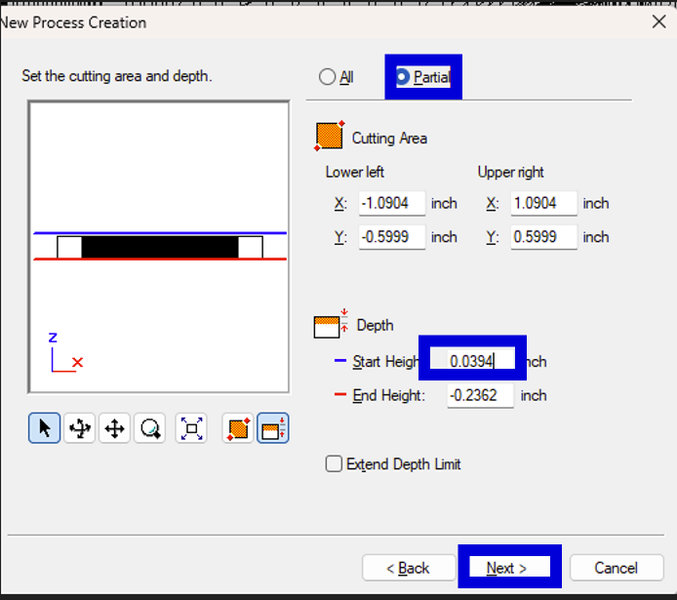Toggle cutting area view button in toolbar
Image resolution: width=677 pixels, height=600 pixels.
pyautogui.click(x=238, y=428)
